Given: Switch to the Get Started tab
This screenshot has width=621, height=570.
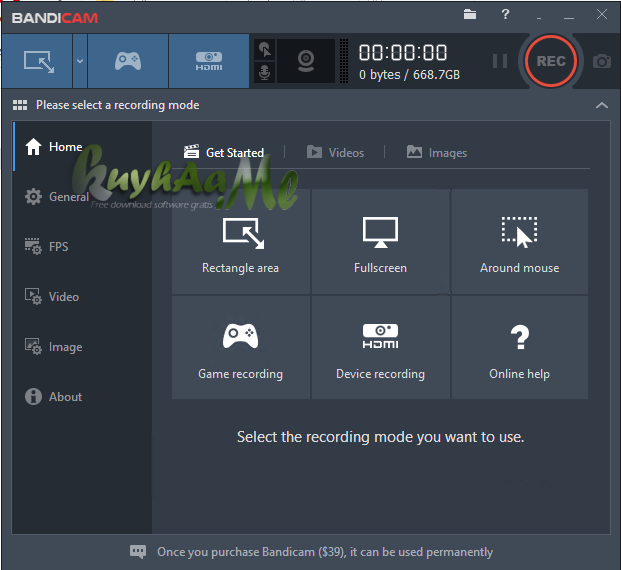Looking at the screenshot, I should [224, 153].
